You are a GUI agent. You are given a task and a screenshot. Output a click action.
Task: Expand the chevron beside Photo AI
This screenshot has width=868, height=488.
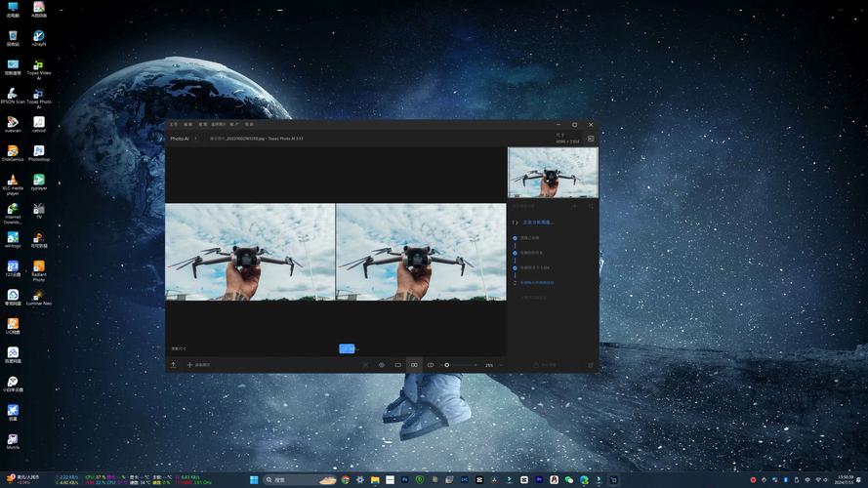click(195, 139)
